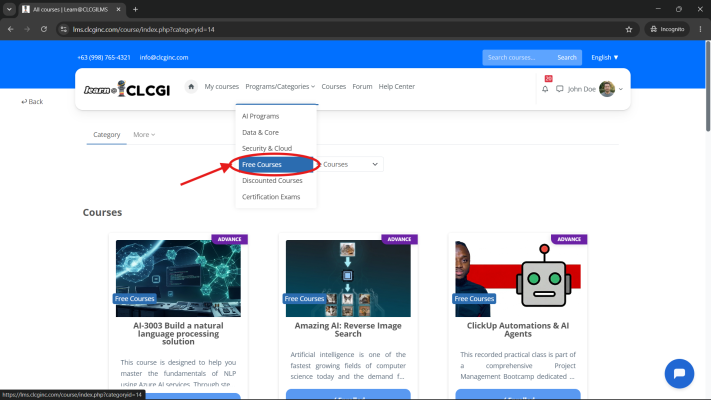This screenshot has width=711, height=400.
Task: Click Free Courses tag on AI-3003 card
Action: (x=135, y=298)
